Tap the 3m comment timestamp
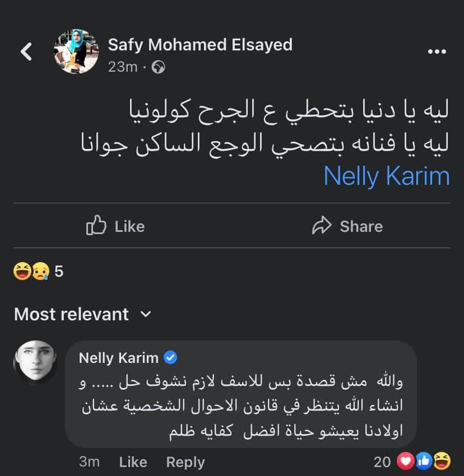Viewport: 464px width, 476px height. click(90, 462)
